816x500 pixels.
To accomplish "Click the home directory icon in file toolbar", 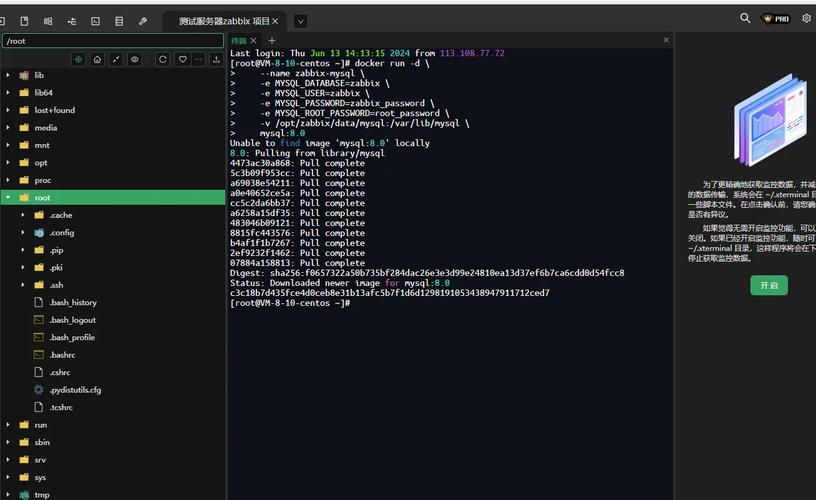I will point(97,60).
